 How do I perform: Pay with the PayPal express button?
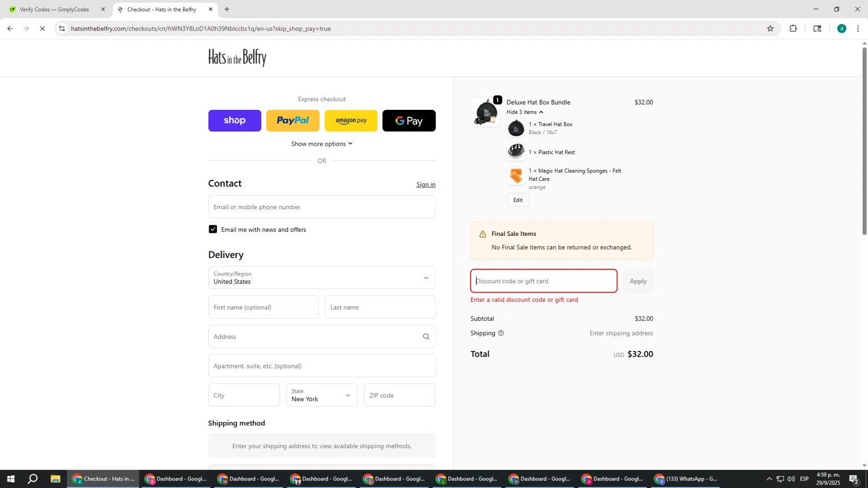click(293, 121)
